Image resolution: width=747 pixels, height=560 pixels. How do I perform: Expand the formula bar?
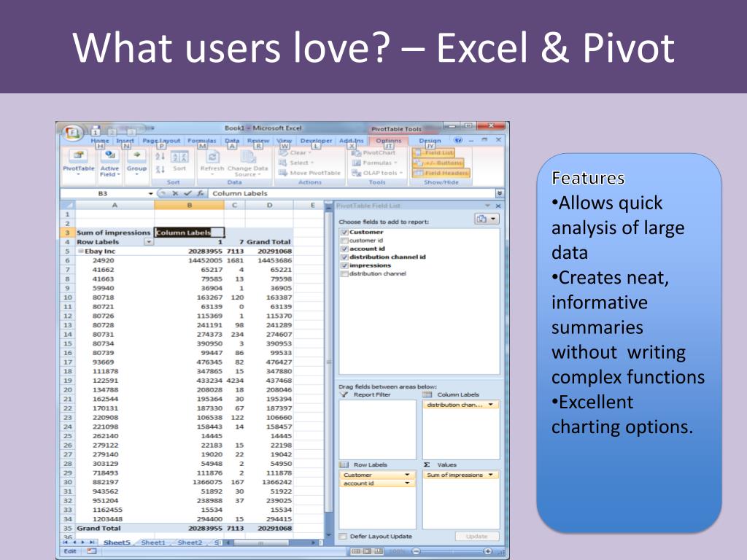pos(499,193)
